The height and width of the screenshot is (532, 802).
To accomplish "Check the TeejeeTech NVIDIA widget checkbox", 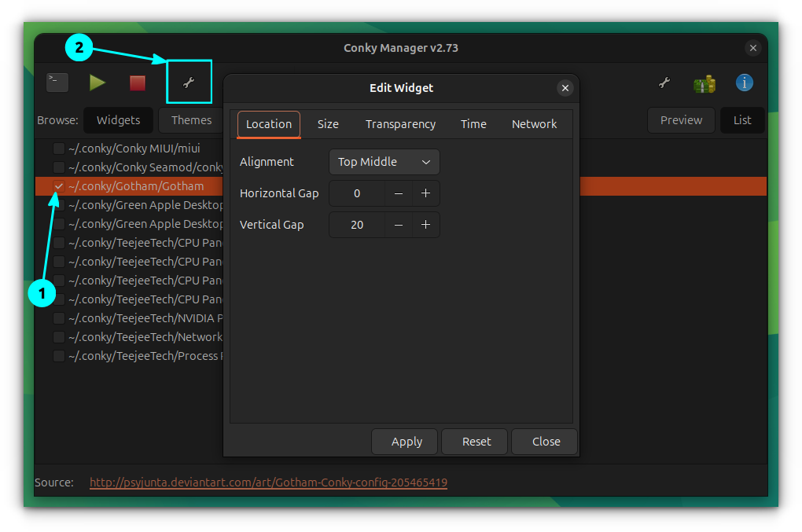I will pos(59,318).
